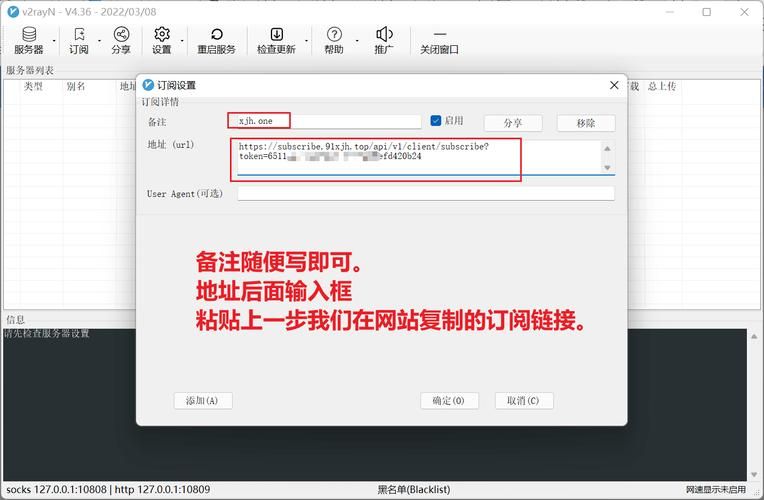Image resolution: width=764 pixels, height=500 pixels.
Task: Click the 备注 field containing xjh.one
Action: click(x=329, y=121)
